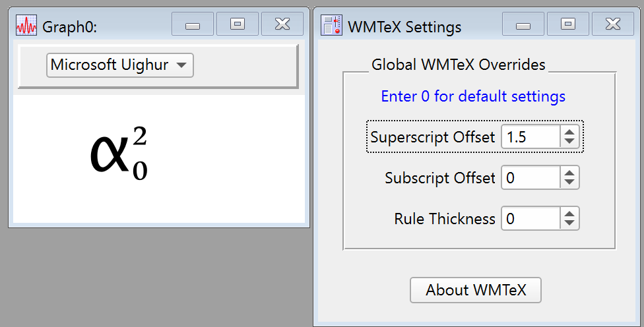The image size is (644, 327).
Task: Maximize the WMTeX Settings window
Action: pyautogui.click(x=567, y=24)
